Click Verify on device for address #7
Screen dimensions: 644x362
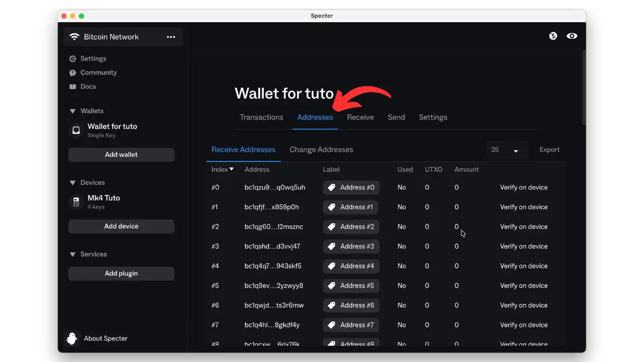point(524,325)
